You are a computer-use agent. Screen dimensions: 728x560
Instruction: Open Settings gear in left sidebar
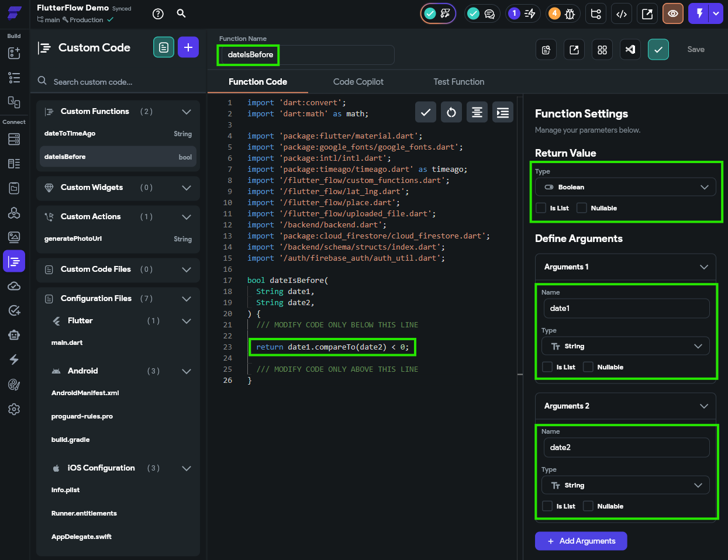pos(14,409)
